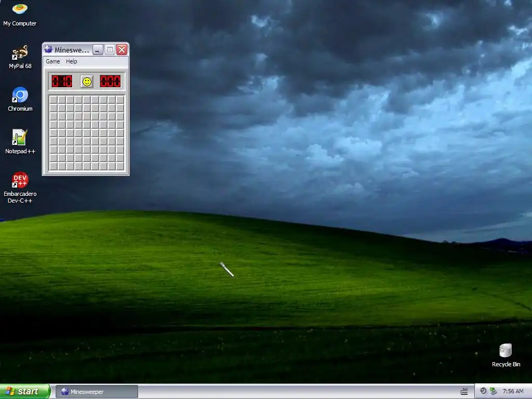Click the Start button
This screenshot has width=532, height=399.
pos(24,391)
